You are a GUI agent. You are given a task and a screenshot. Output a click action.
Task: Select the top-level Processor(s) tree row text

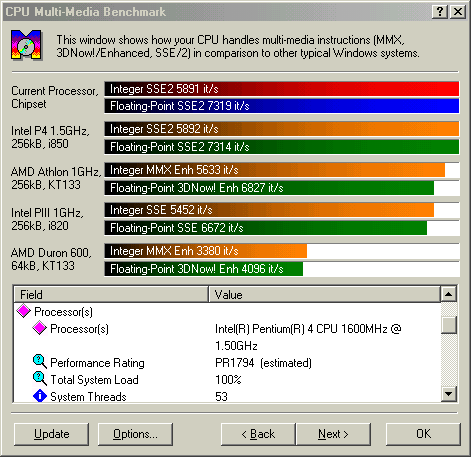pos(63,312)
